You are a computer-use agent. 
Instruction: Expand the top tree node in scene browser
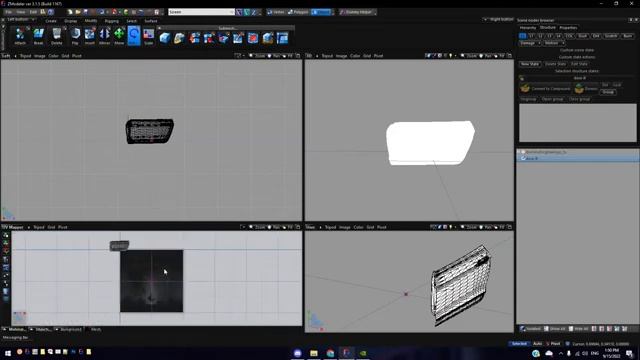519,152
